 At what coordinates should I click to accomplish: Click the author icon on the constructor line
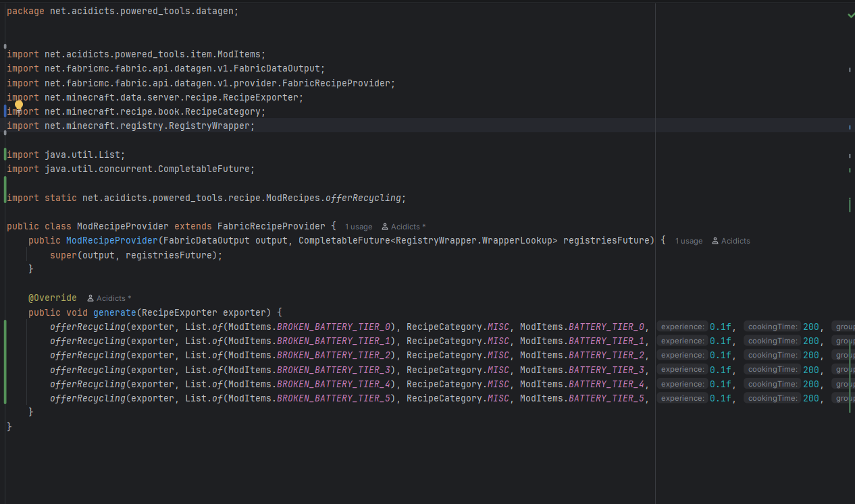(715, 241)
